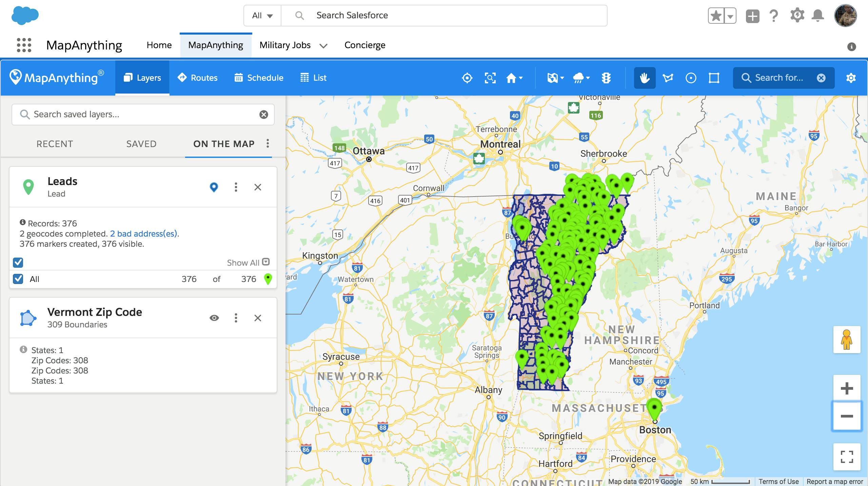Open Terms of Use link

(778, 481)
